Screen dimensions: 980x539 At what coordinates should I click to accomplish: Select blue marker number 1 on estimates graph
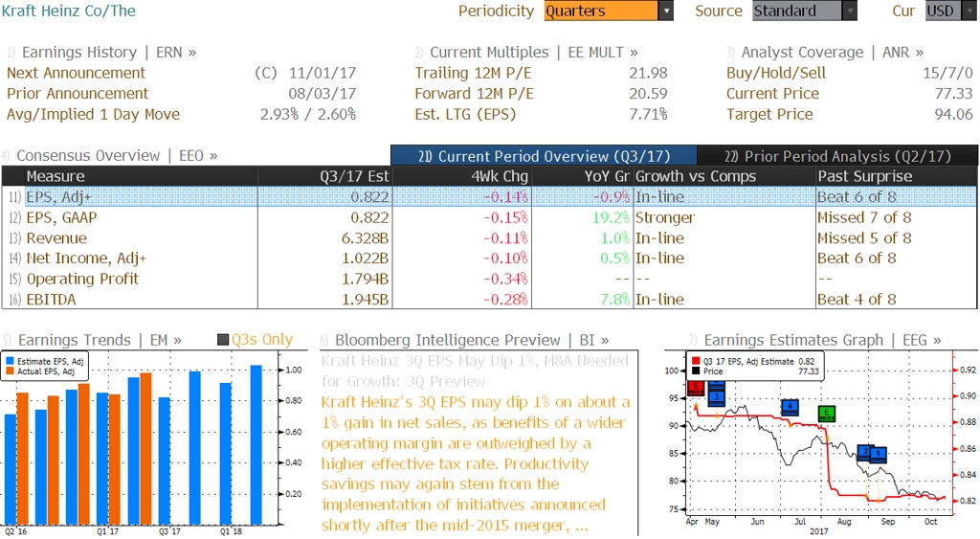coord(879,454)
